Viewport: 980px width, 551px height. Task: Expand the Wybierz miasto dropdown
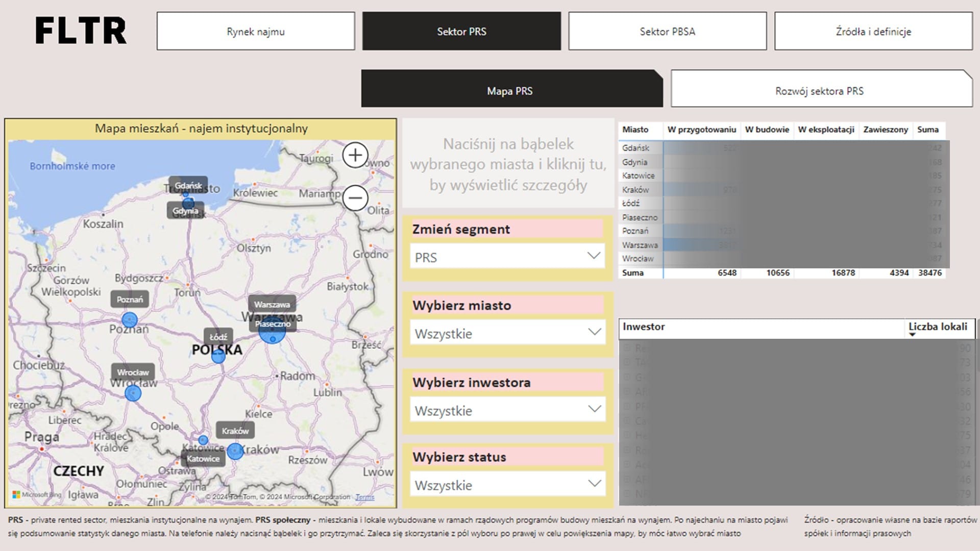(x=507, y=333)
